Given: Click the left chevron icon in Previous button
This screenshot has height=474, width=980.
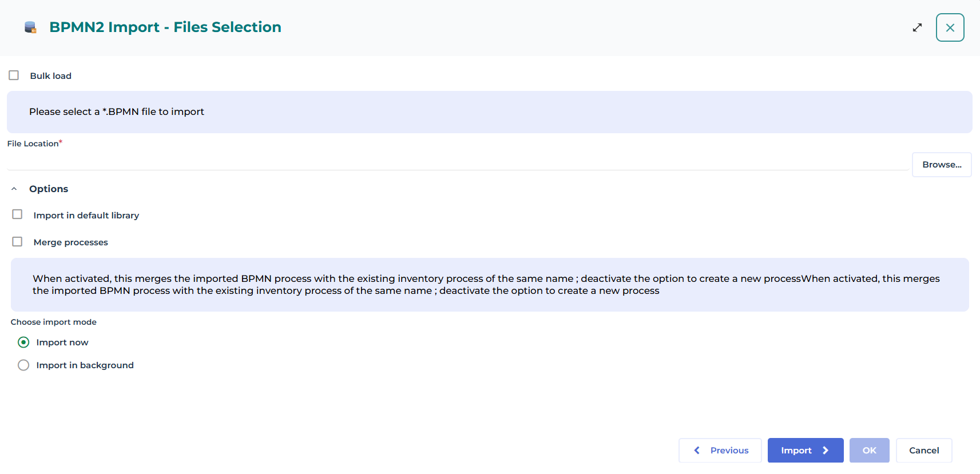Looking at the screenshot, I should click(697, 450).
